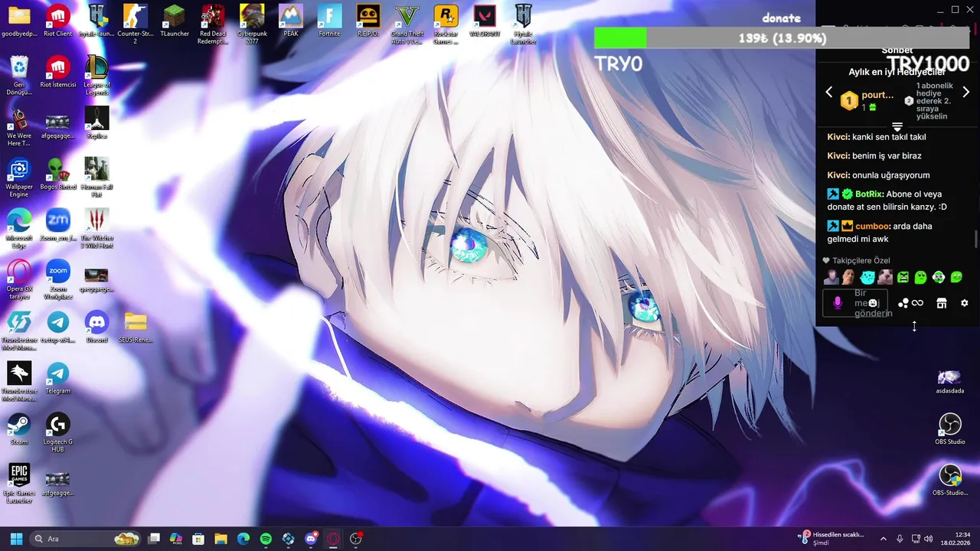This screenshot has height=551, width=980.
Task: Open volume control in system tray
Action: [x=928, y=539]
